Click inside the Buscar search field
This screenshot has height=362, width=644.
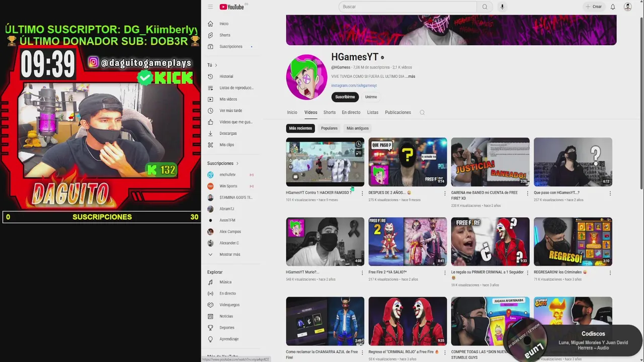[408, 7]
